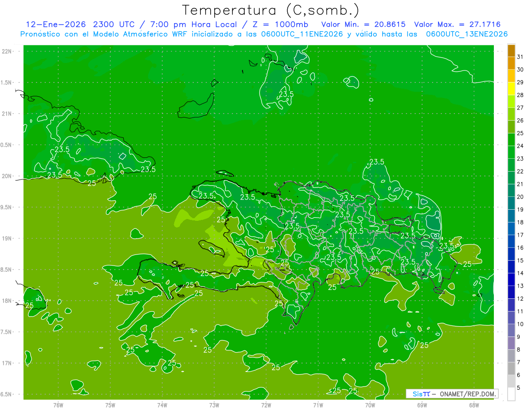The height and width of the screenshot is (411, 532).
Task: Click the 75W longitude label
Action: (110, 405)
